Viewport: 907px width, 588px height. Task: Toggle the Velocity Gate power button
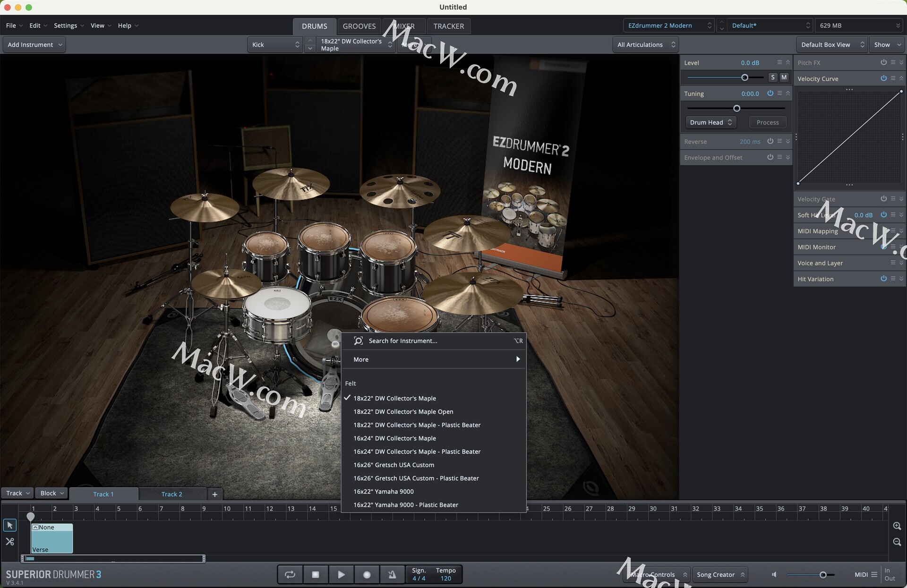tap(883, 199)
